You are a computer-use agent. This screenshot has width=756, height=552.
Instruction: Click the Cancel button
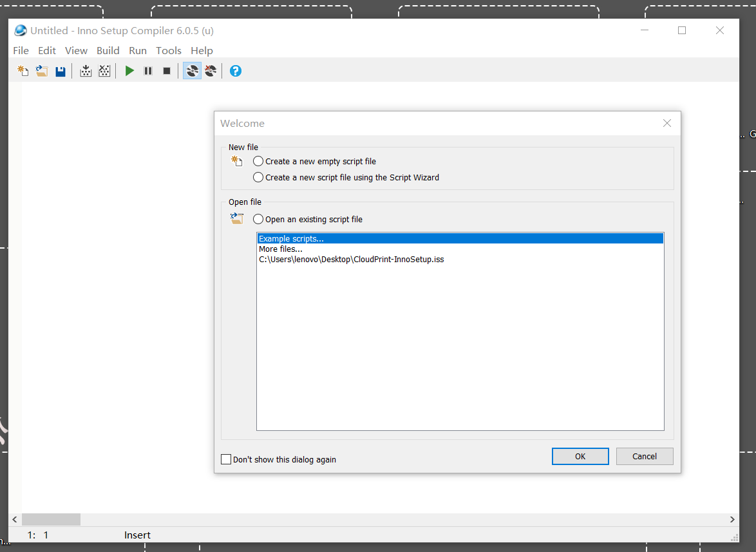coord(645,457)
